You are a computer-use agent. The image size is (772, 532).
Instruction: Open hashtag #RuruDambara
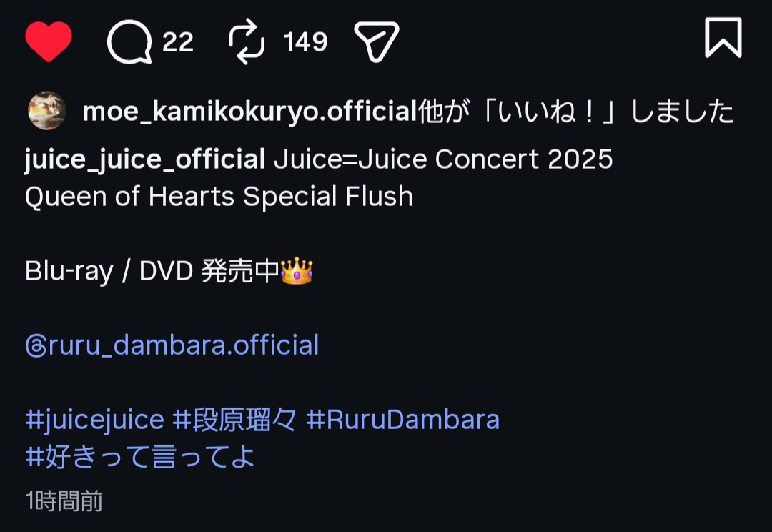402,420
